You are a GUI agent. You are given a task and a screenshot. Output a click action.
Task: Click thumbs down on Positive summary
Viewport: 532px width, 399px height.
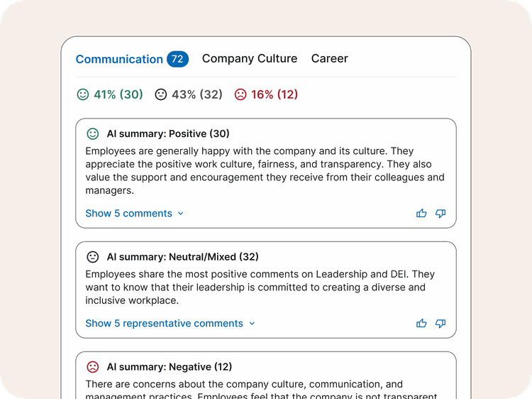(x=440, y=213)
